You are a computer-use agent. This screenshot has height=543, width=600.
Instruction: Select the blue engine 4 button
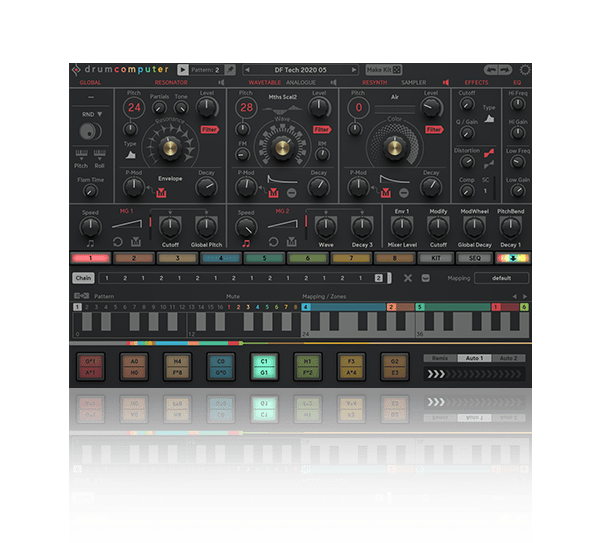[x=221, y=258]
